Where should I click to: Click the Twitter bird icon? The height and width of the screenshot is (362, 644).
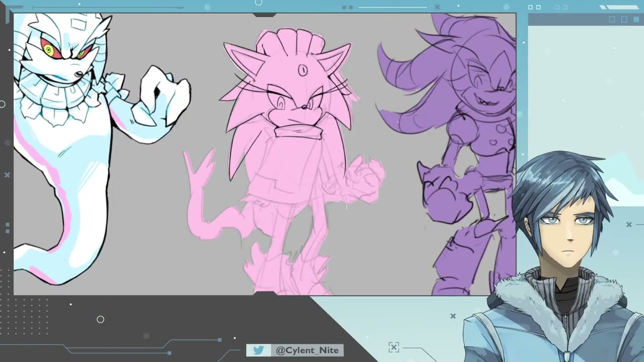click(258, 350)
